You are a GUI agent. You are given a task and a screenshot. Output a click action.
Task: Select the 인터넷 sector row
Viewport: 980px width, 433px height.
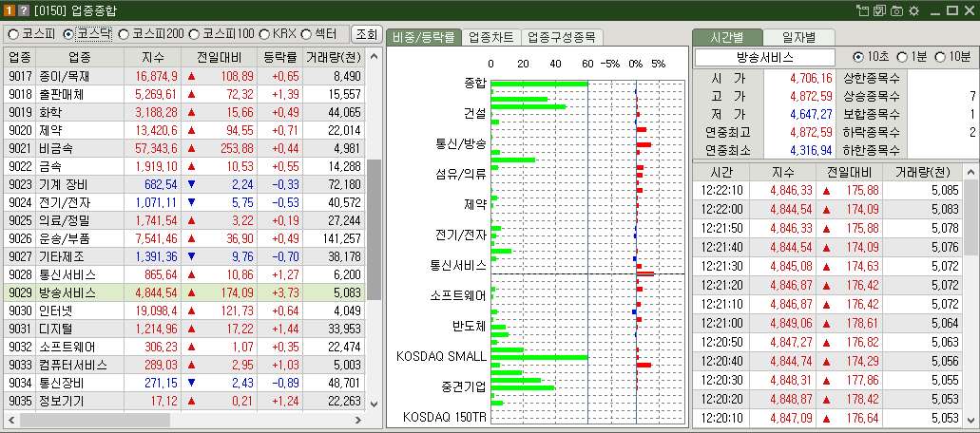pyautogui.click(x=185, y=311)
